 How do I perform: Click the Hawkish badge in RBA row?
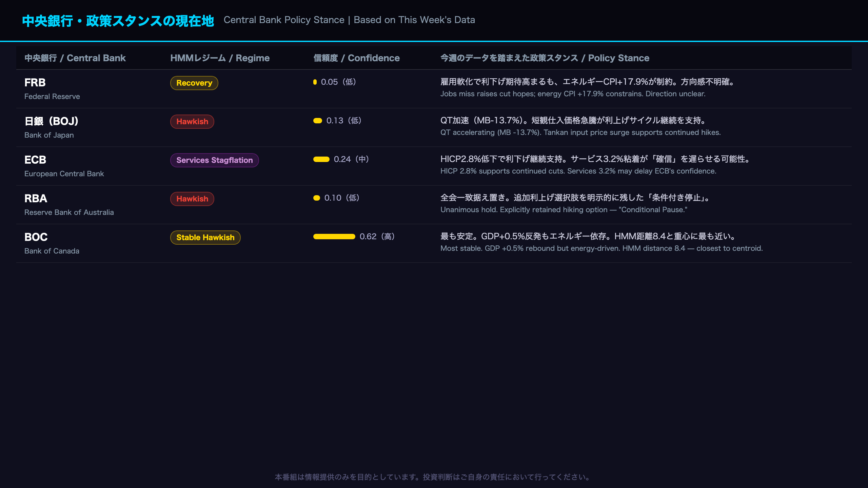192,199
